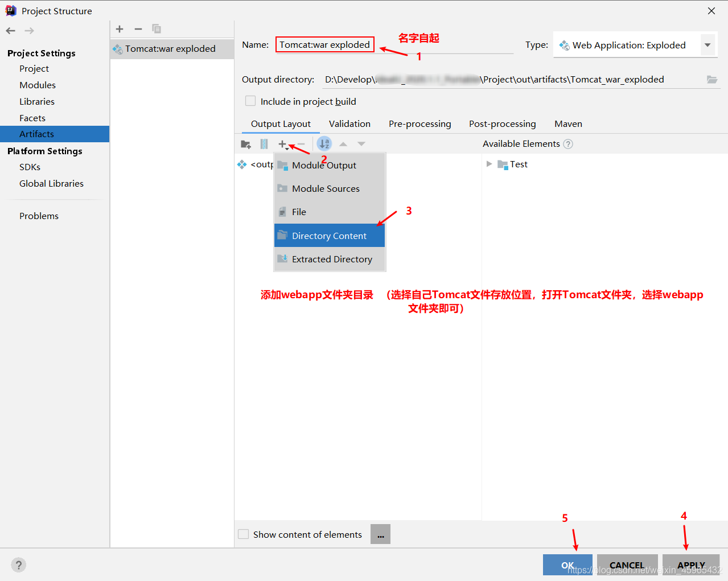
Task: Click the Name input field showing Tomcat:war exploded
Action: [x=325, y=44]
